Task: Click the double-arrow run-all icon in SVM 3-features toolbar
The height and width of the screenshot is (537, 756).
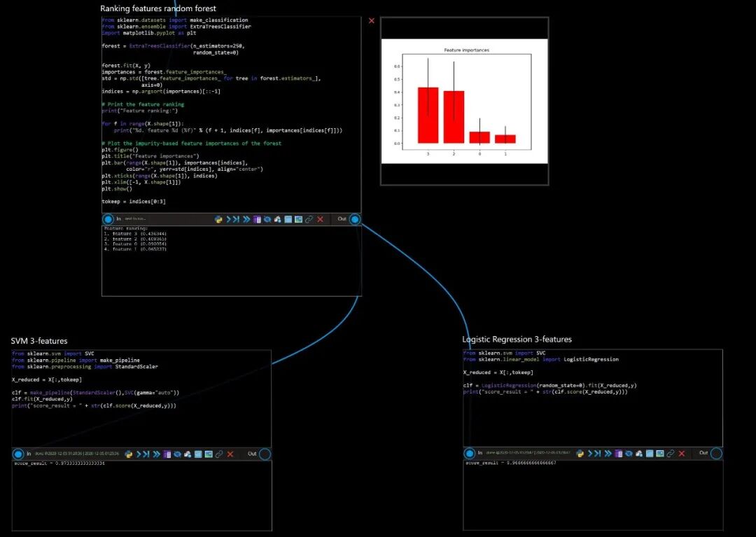Action: click(157, 454)
